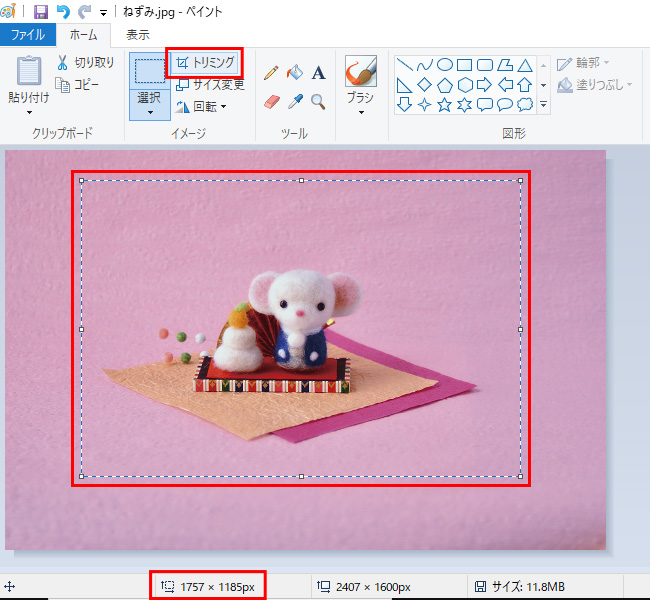The height and width of the screenshot is (600, 650).
Task: Click 切り取り to cut selection
Action: tap(86, 63)
